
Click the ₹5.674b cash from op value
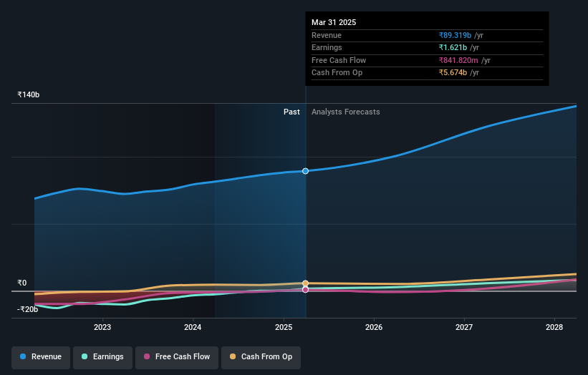(x=453, y=73)
